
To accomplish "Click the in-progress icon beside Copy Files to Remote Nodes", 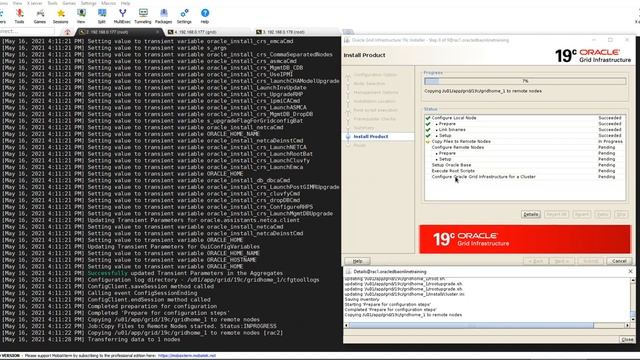I will click(428, 142).
